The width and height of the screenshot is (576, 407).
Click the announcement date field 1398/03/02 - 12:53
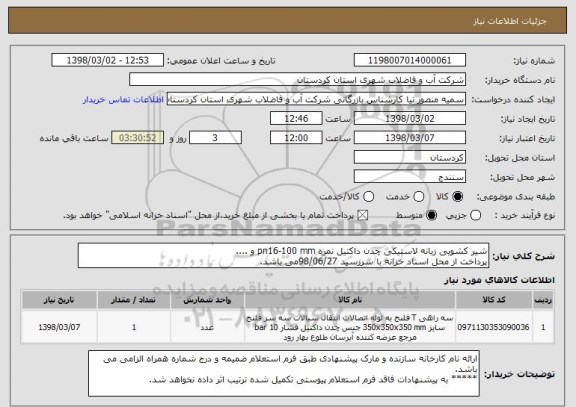tap(108, 60)
